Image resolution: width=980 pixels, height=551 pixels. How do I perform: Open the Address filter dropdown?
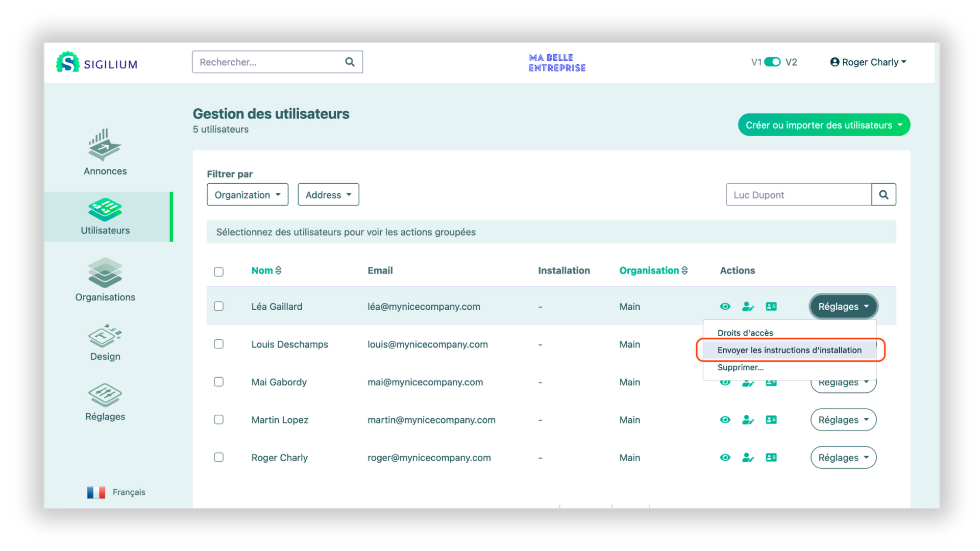[328, 195]
